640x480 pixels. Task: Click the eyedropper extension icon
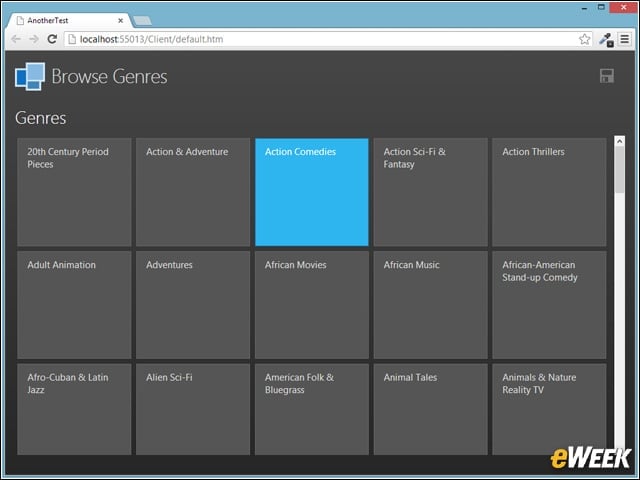pos(606,40)
